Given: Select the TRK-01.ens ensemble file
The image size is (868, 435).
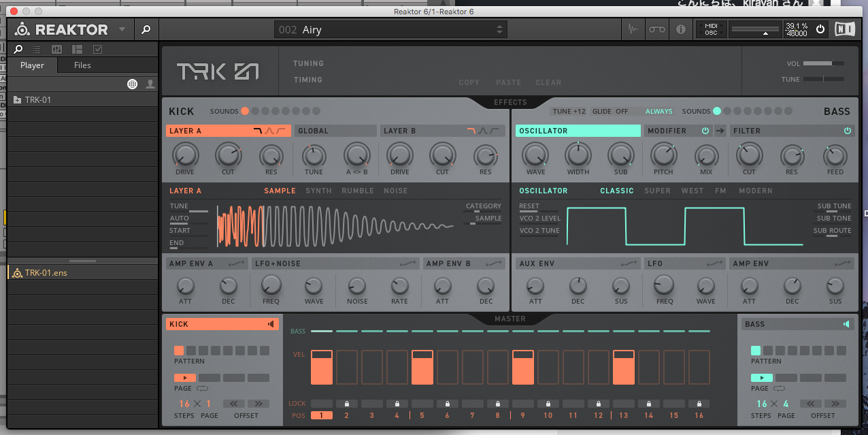Looking at the screenshot, I should (x=82, y=273).
